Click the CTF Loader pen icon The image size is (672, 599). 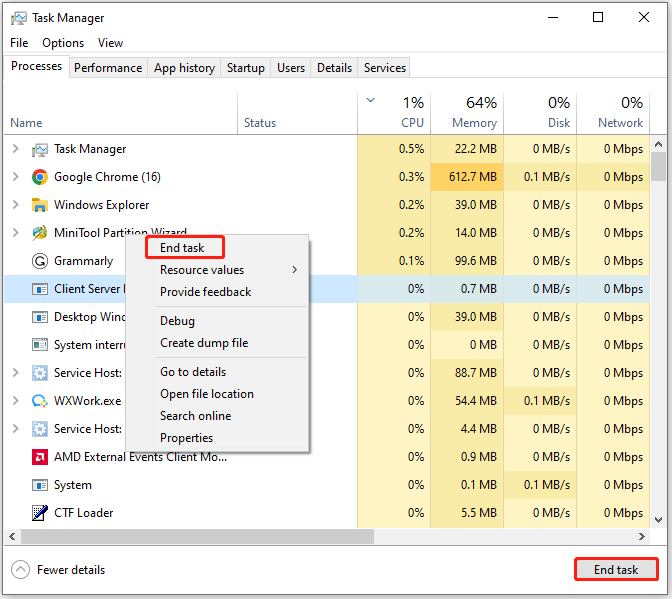[40, 513]
